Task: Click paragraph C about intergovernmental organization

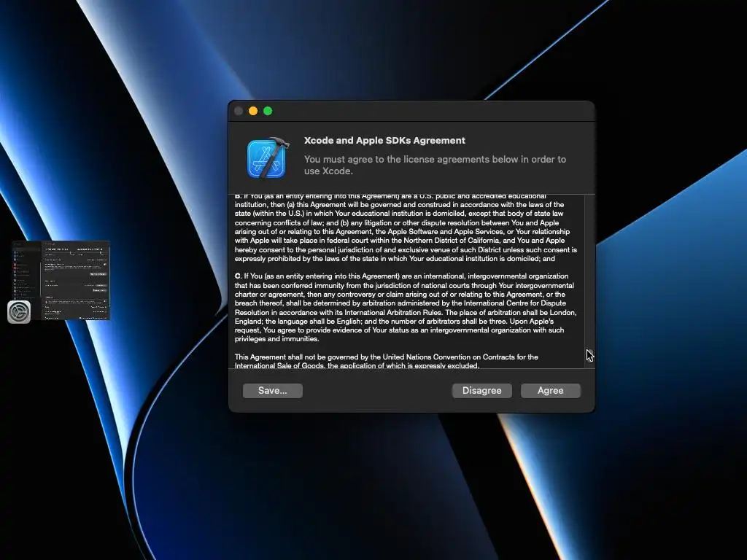Action: 406,307
